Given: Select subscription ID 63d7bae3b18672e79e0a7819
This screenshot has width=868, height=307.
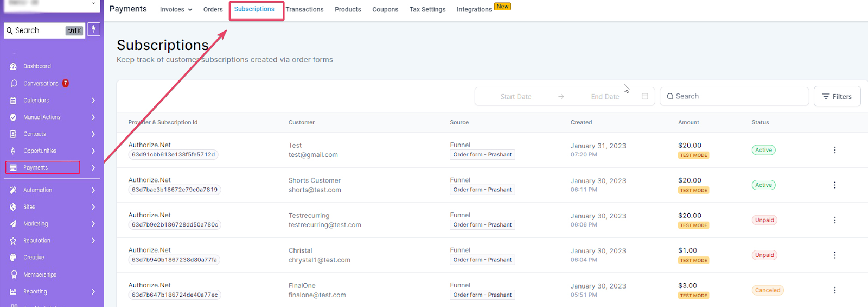Looking at the screenshot, I should pos(175,190).
